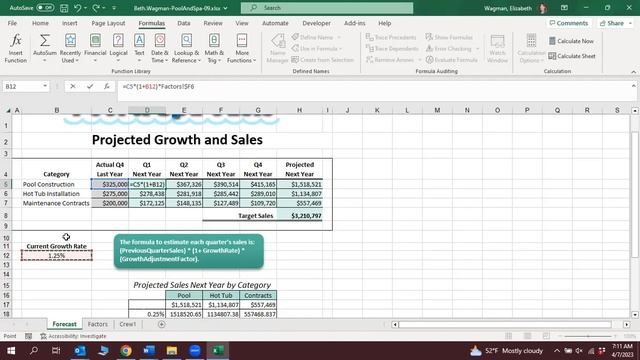Screen dimensions: 640x360
Task: Select all cells via corner triangle
Action: pyautogui.click(x=8, y=110)
